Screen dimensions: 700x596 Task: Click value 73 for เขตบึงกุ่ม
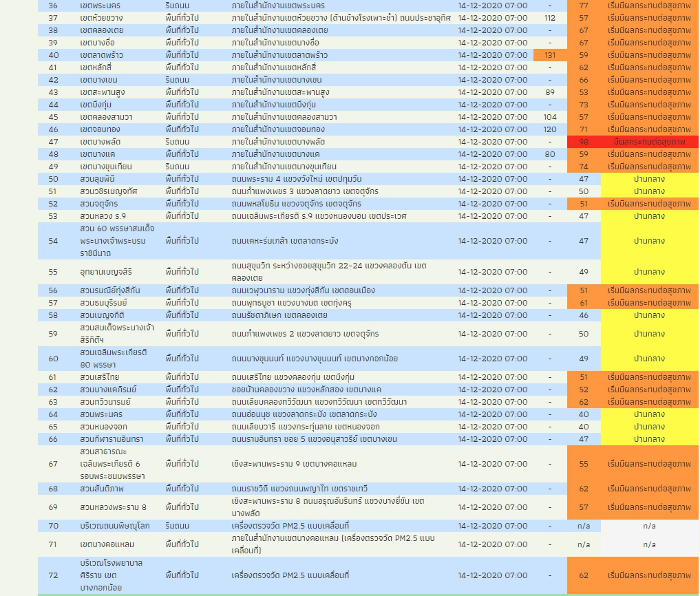tap(584, 105)
